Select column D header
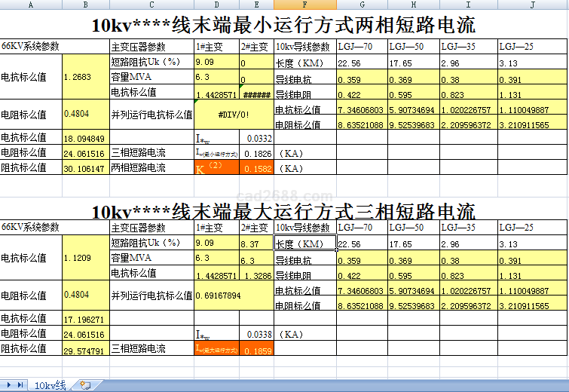The width and height of the screenshot is (569, 392). pos(216,5)
